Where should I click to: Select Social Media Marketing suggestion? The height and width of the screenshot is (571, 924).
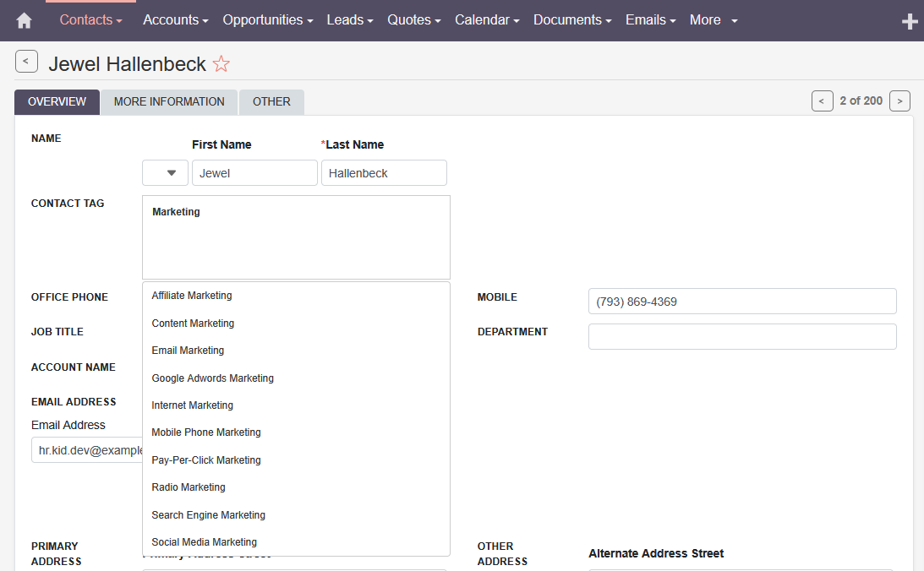pos(297,541)
